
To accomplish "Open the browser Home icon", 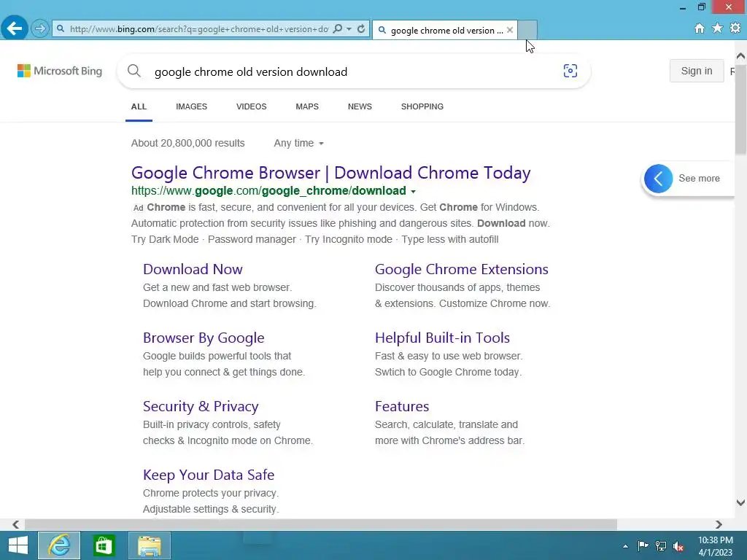I will tap(700, 28).
